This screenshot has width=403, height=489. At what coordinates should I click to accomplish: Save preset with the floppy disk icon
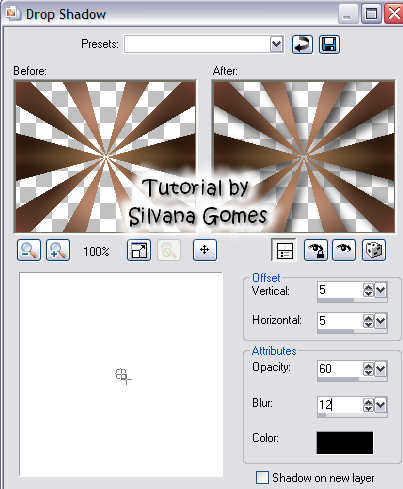(329, 44)
